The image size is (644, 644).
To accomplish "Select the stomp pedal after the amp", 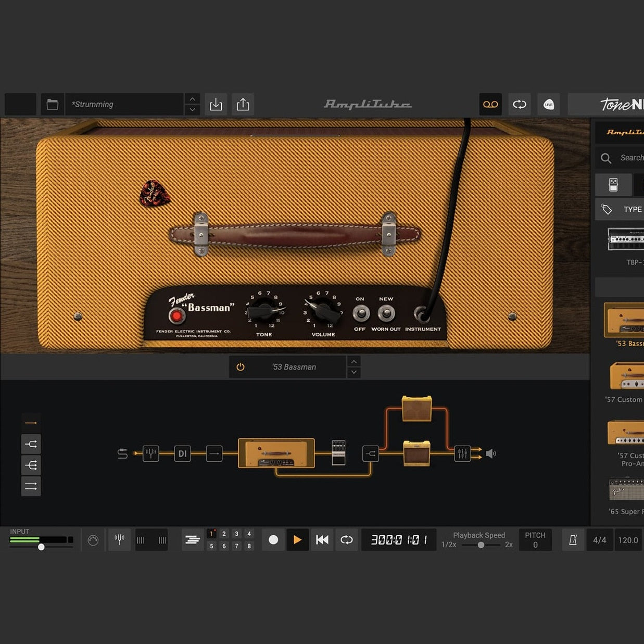I will click(338, 452).
